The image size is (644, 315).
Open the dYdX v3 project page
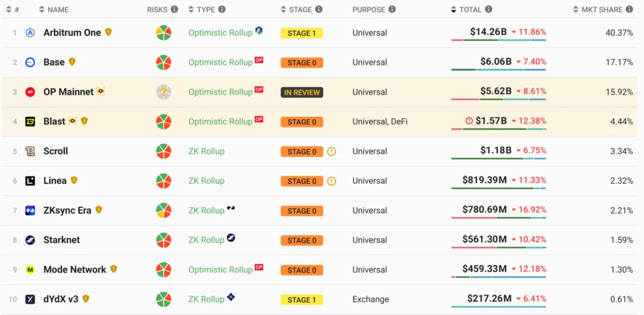tap(61, 299)
